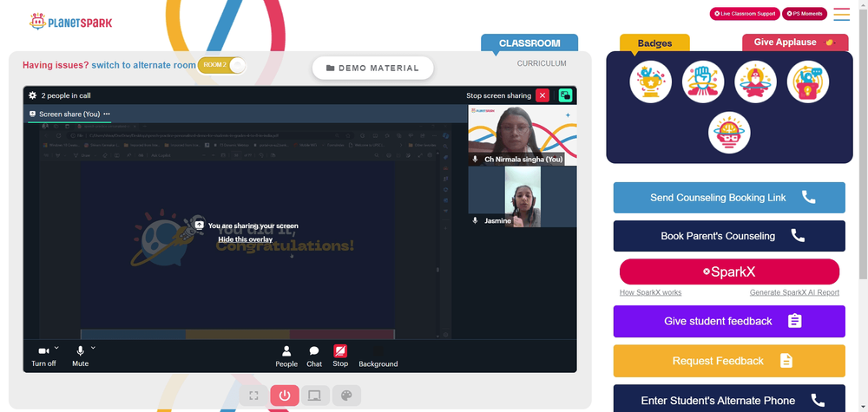Turn off the camera

tap(43, 356)
